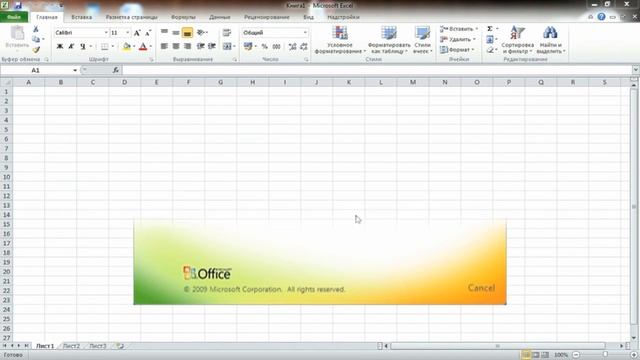Click the Borders icon in font group

point(104,47)
